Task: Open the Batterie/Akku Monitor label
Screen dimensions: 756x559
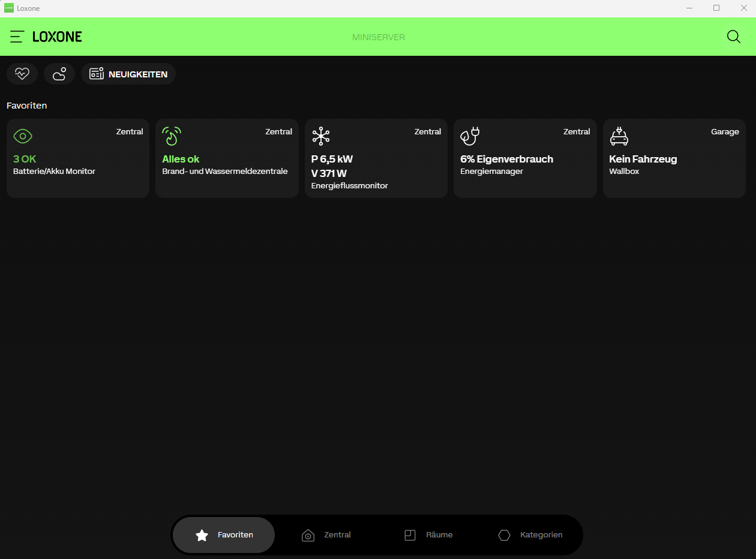Action: pos(54,172)
